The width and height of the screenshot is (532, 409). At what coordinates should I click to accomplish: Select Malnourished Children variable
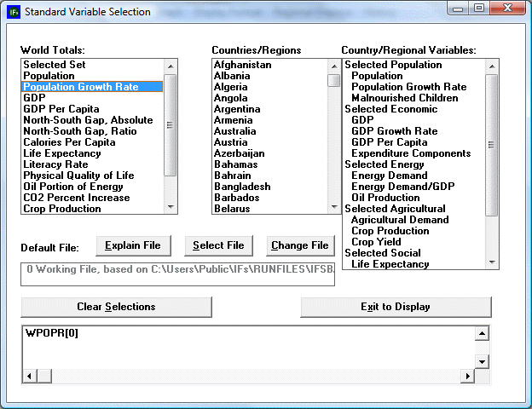(x=405, y=98)
